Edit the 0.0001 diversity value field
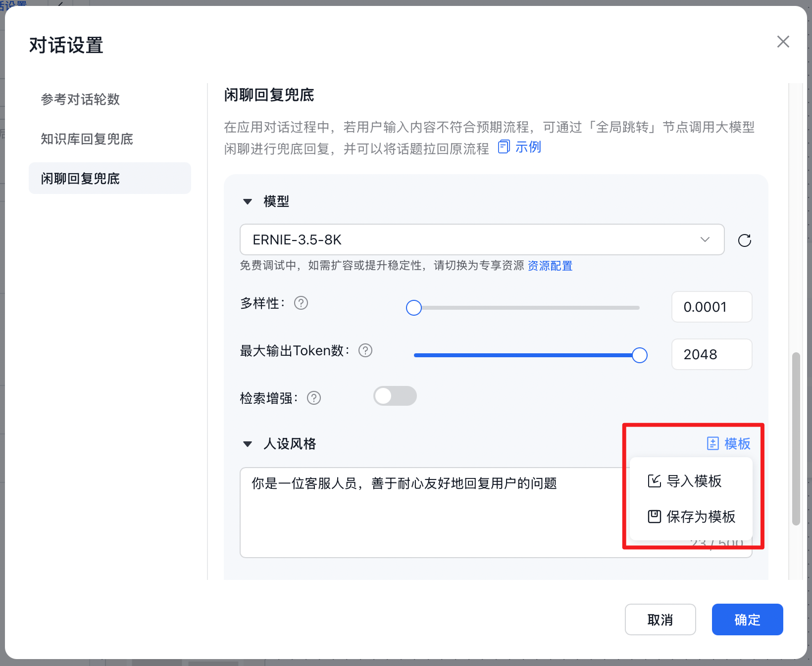Viewport: 812px width, 666px height. click(711, 307)
